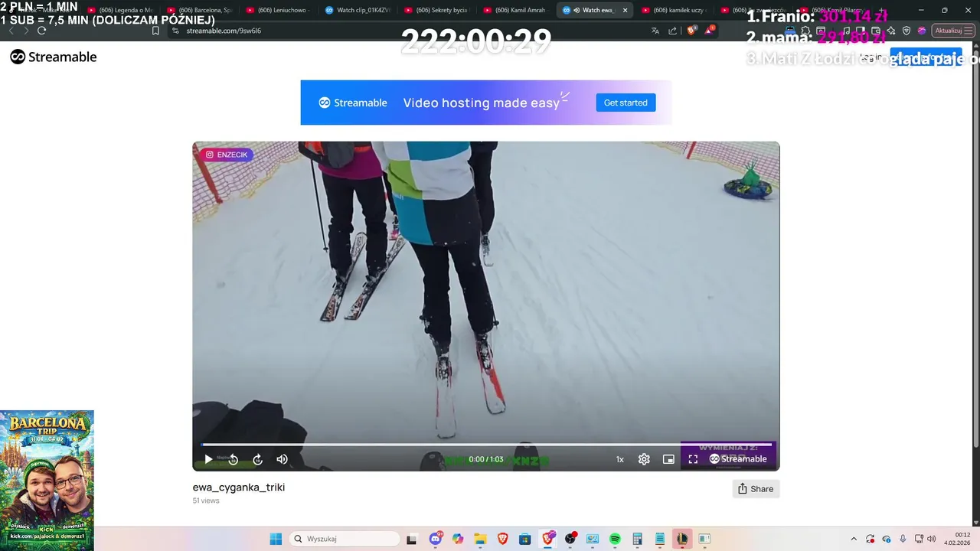Open Microsoft Store from the taskbar

click(x=524, y=539)
